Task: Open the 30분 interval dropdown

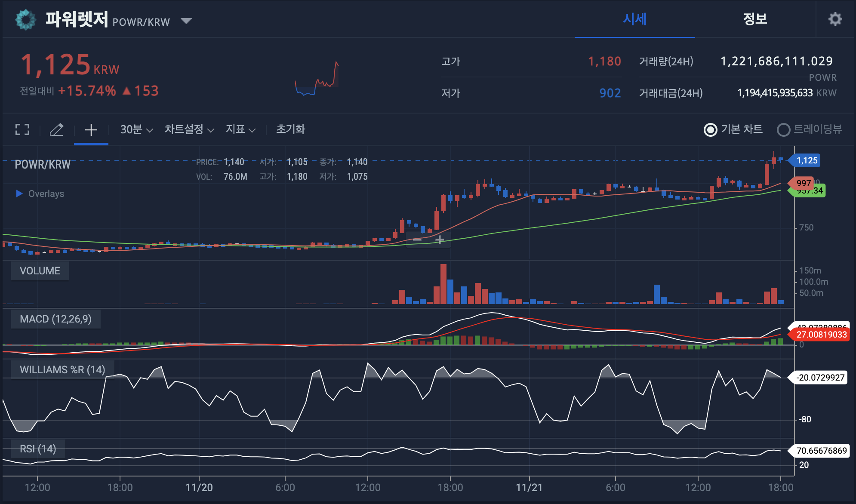Action: pyautogui.click(x=136, y=129)
